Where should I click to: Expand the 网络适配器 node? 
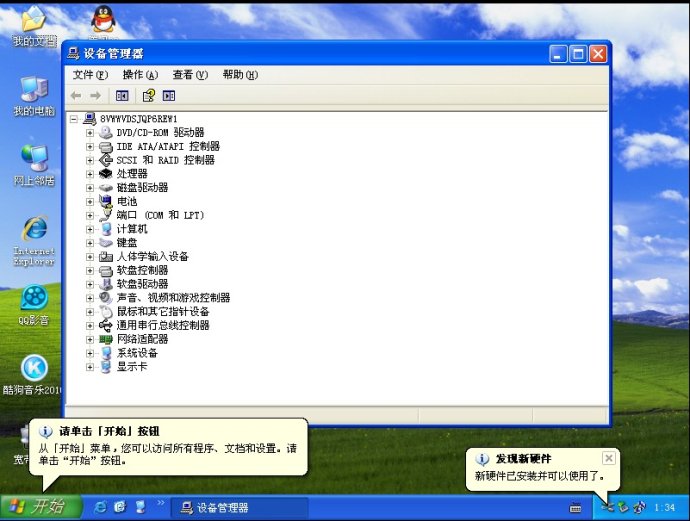90,339
